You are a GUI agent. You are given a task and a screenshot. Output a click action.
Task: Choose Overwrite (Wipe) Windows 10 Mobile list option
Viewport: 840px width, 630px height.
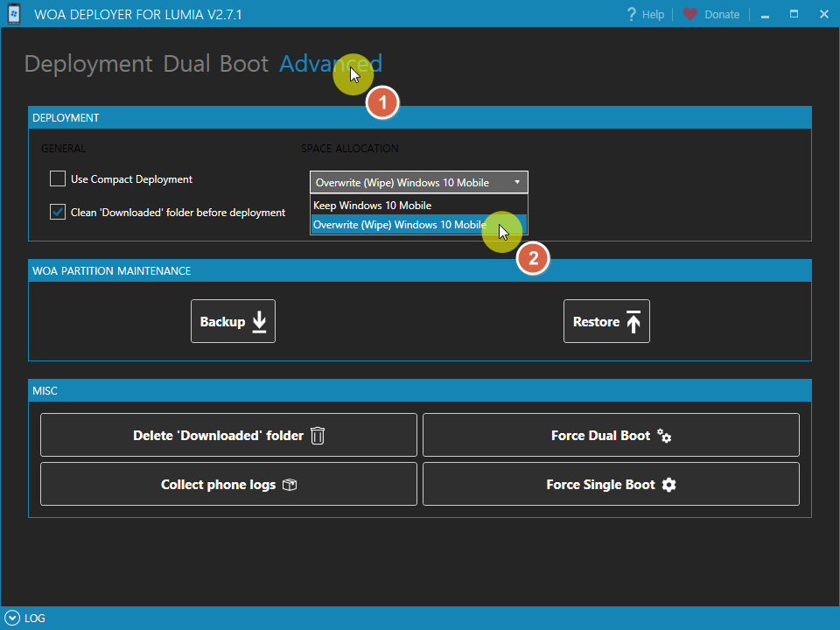point(419,225)
